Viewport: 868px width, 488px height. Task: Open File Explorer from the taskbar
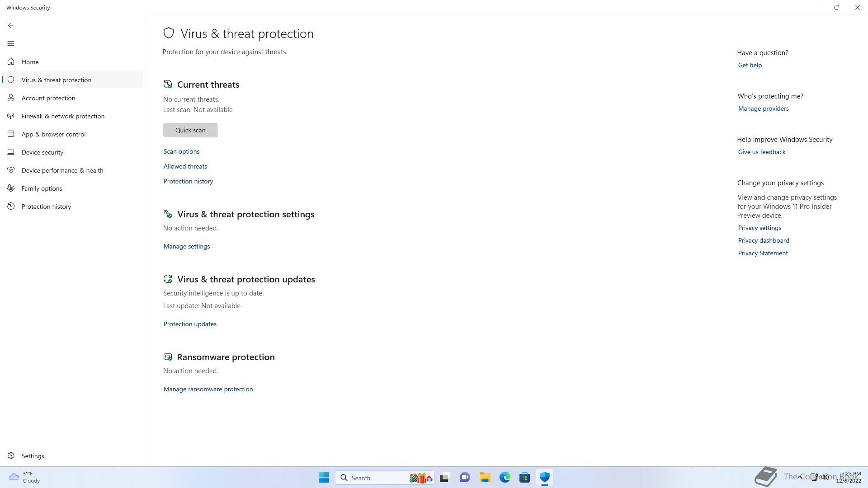(485, 478)
